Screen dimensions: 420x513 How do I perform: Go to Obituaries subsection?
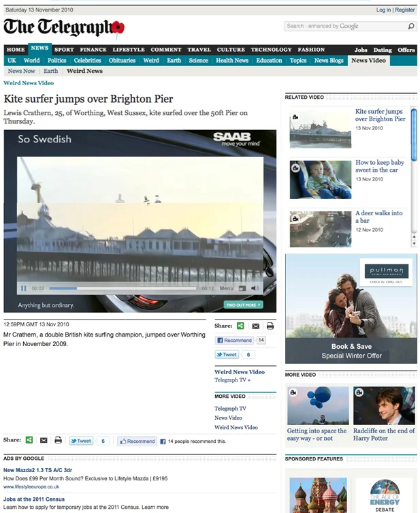[x=122, y=61]
